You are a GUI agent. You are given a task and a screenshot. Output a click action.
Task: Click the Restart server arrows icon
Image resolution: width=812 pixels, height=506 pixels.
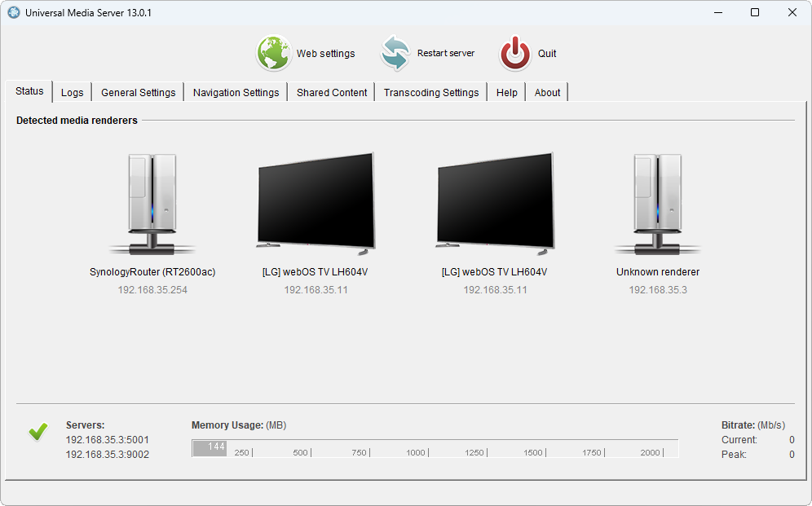pos(395,54)
